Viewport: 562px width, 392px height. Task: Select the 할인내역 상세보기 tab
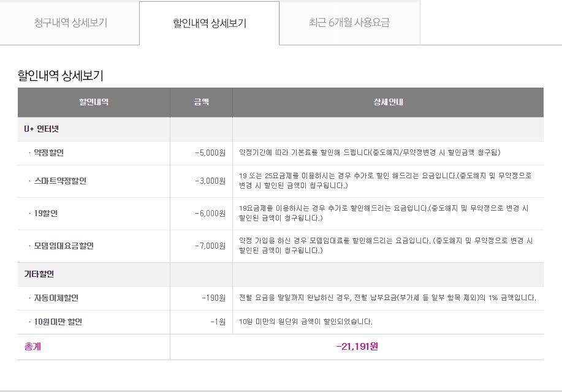pos(210,24)
